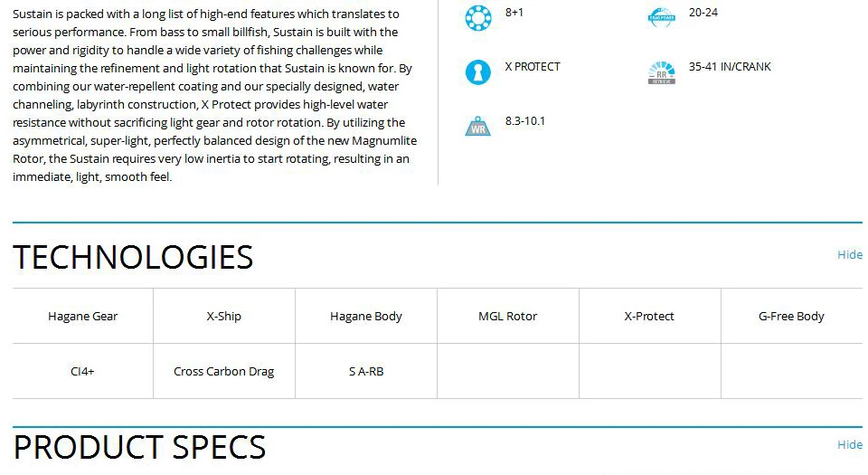Click the ball bearings icon beside 8+1
The height and width of the screenshot is (475, 868).
click(x=478, y=18)
